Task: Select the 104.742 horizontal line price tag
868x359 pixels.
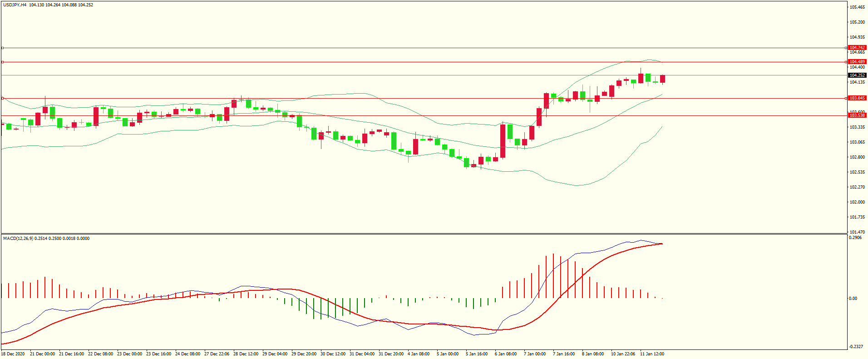Action: tap(857, 48)
